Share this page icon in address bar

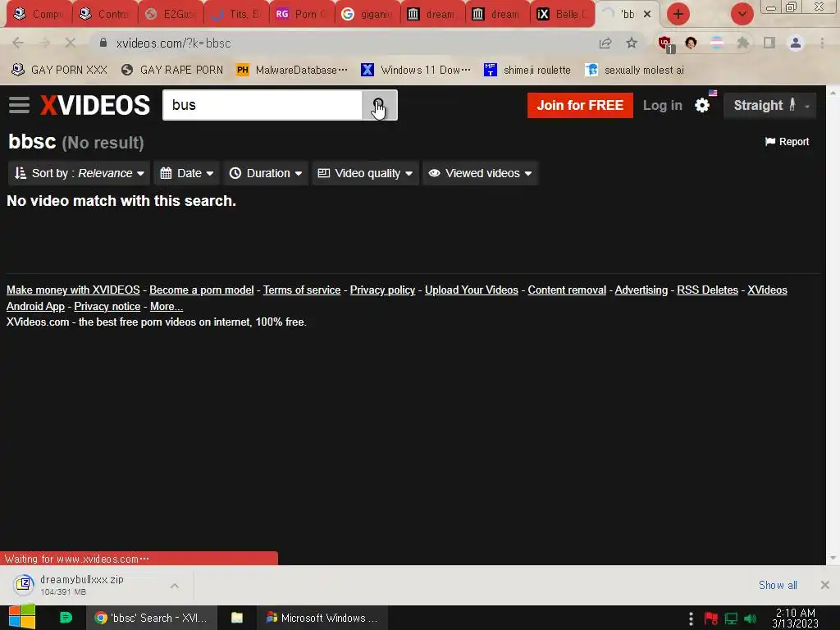coord(605,43)
